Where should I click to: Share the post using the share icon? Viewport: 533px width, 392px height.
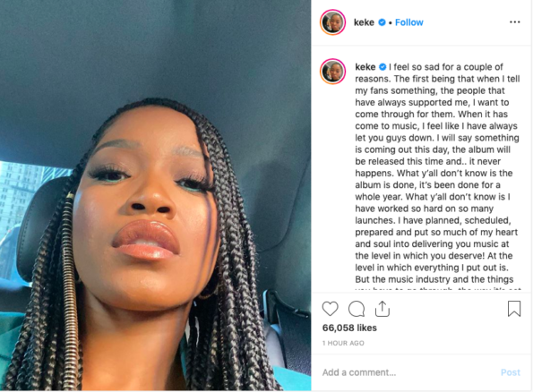(383, 309)
